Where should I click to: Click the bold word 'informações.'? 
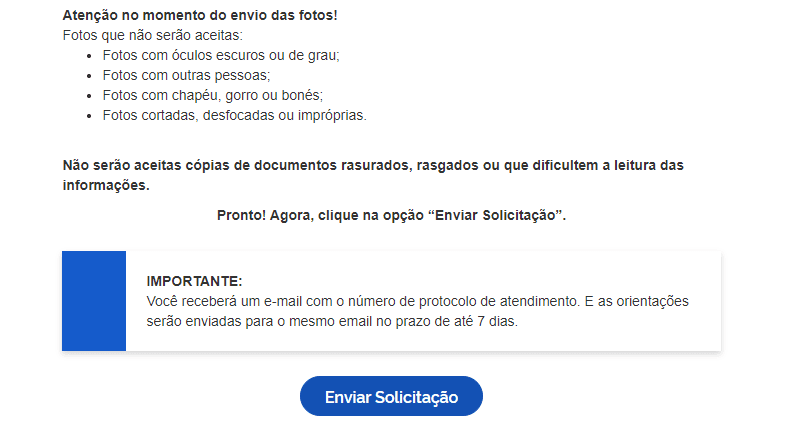coord(106,185)
